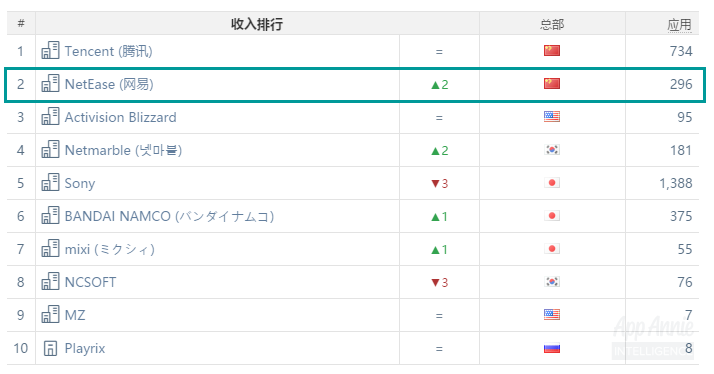714x374 pixels.
Task: Click the red down-3 change indicator for Sony
Action: point(439,184)
